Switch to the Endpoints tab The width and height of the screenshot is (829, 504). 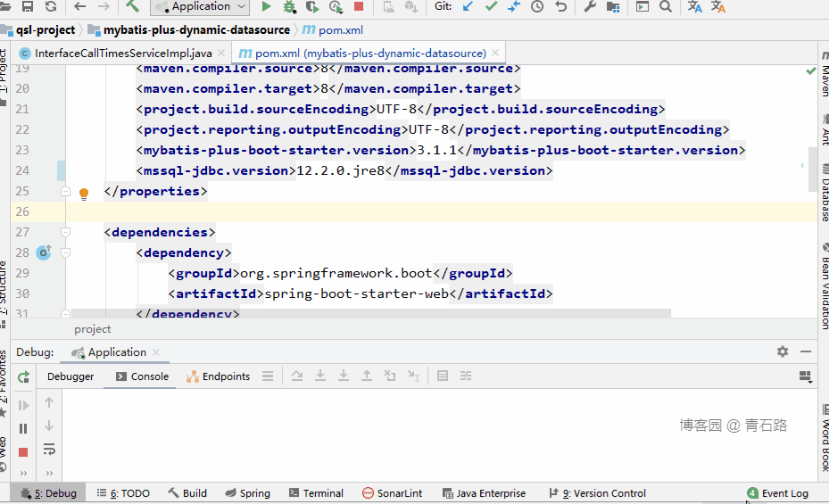[219, 376]
